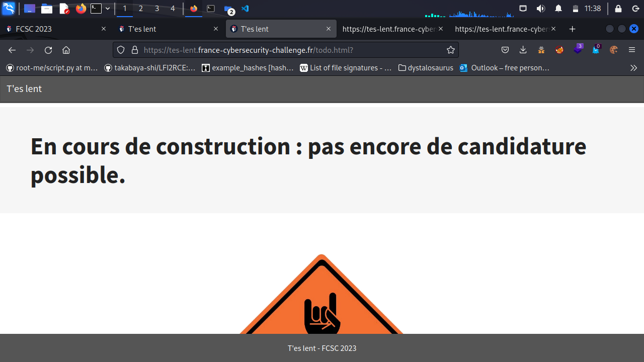The image size is (644, 362).
Task: Expand the terminal launcher dropdown chevron
Action: coord(107,8)
